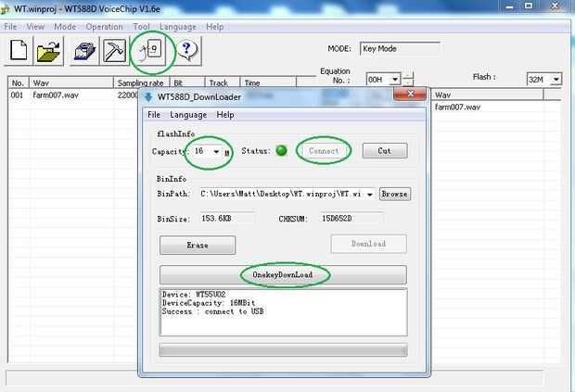Expand the Capacity dropdown
The width and height of the screenshot is (575, 392).
click(x=216, y=151)
